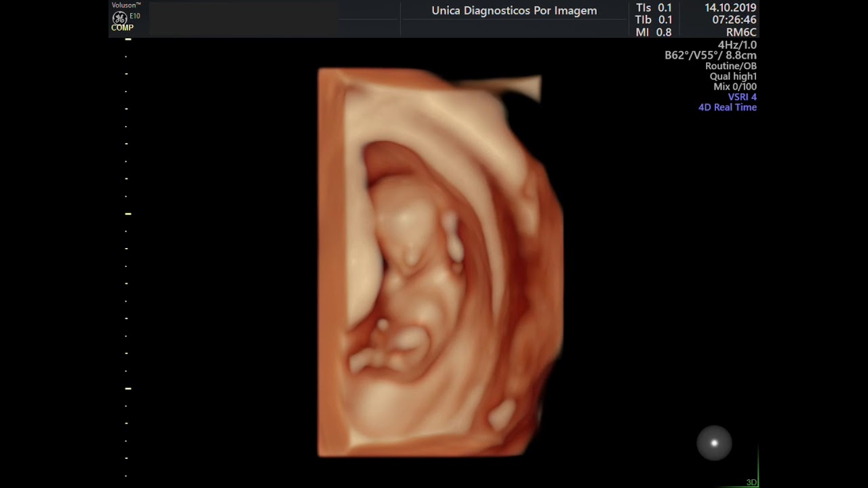The height and width of the screenshot is (488, 868).
Task: Click the 4Hz/1.0 frame rate text
Action: 737,45
